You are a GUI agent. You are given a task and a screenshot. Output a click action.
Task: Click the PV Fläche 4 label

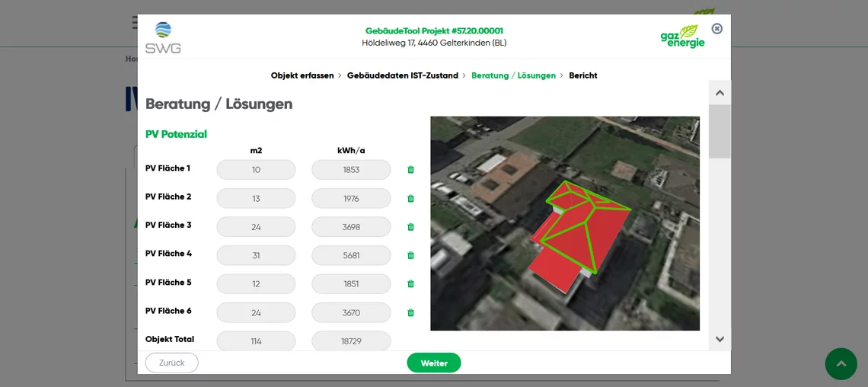[168, 254]
